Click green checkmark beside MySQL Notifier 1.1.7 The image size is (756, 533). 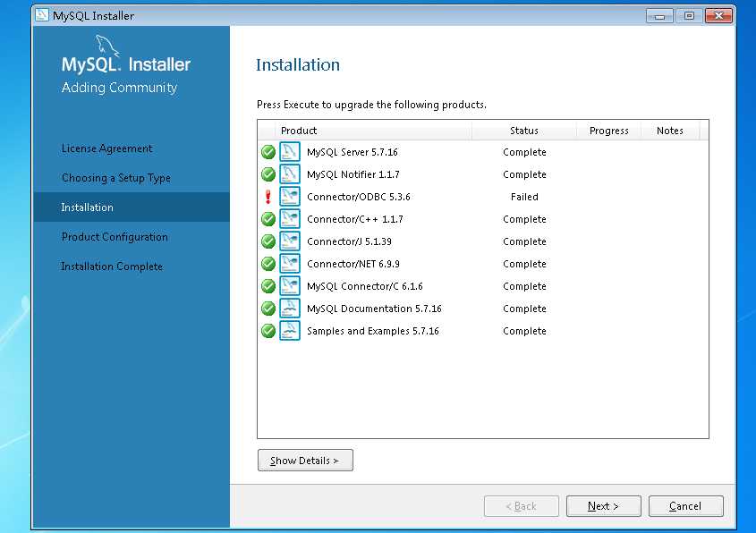pyautogui.click(x=268, y=174)
